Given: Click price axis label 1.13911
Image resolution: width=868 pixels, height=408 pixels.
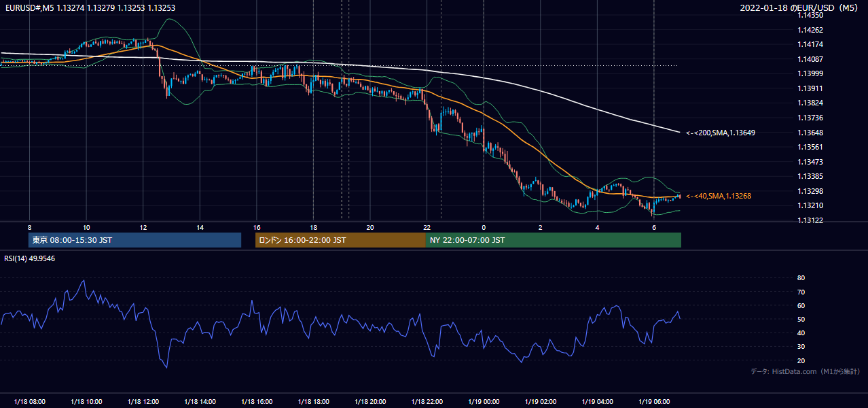Looking at the screenshot, I should [810, 88].
